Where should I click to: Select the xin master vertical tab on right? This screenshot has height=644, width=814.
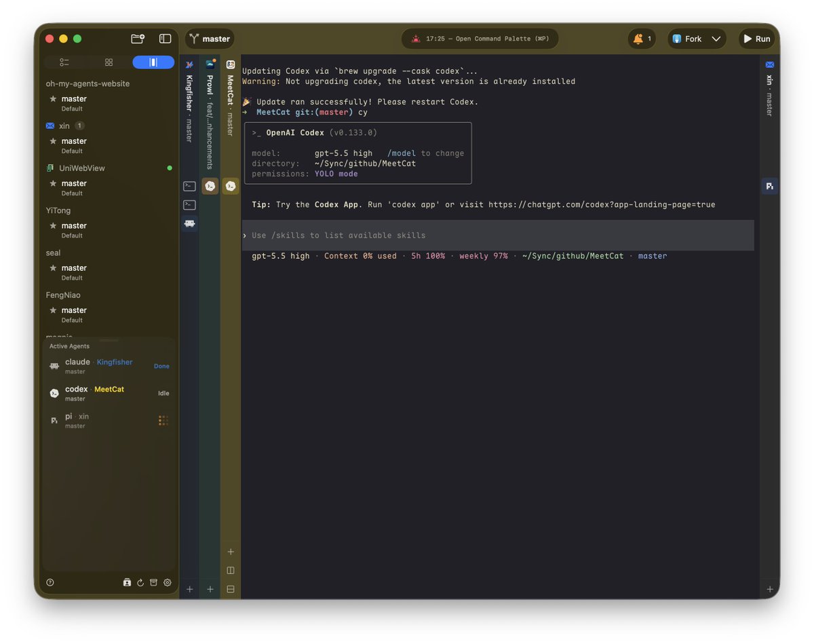point(769,88)
